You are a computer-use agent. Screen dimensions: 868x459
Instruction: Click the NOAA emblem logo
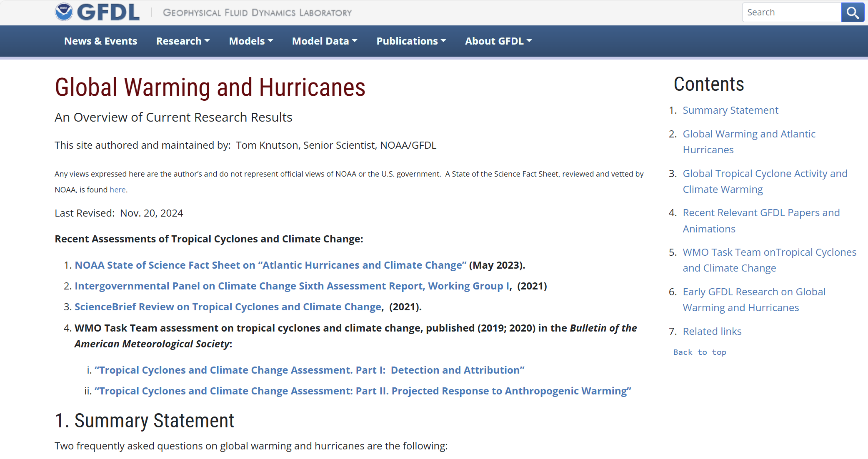64,12
